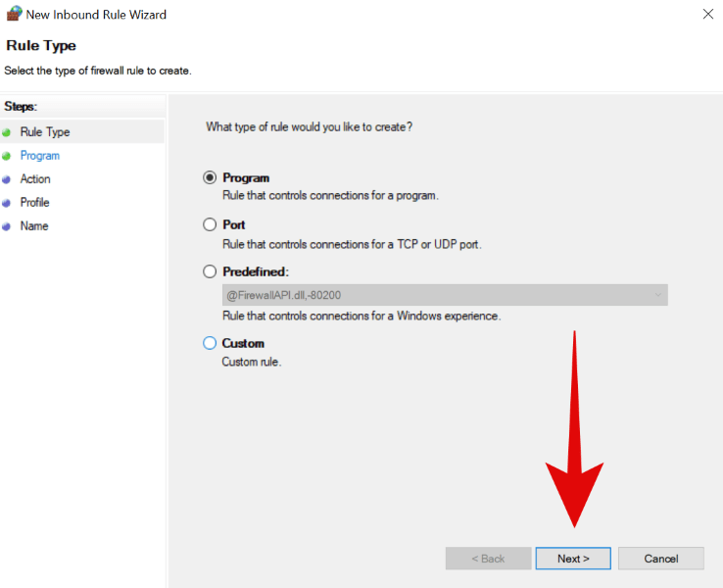Select the Program radio button
The width and height of the screenshot is (723, 588).
point(209,178)
